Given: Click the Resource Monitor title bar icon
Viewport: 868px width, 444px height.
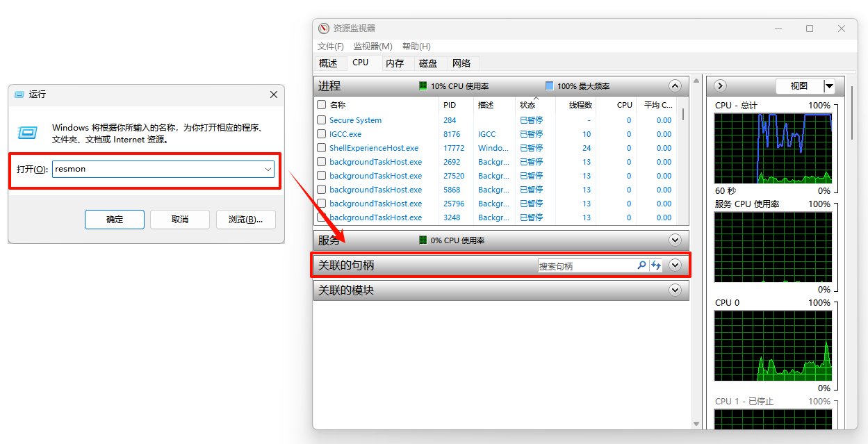Looking at the screenshot, I should tap(324, 28).
